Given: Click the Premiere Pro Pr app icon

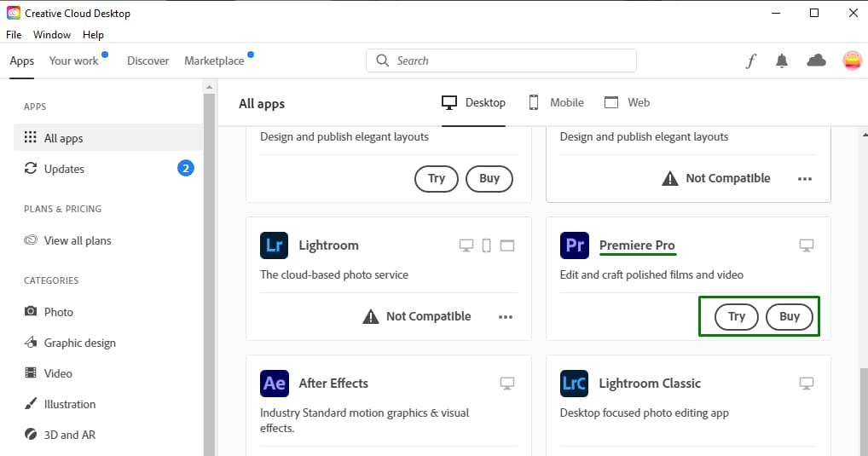Looking at the screenshot, I should (x=574, y=245).
